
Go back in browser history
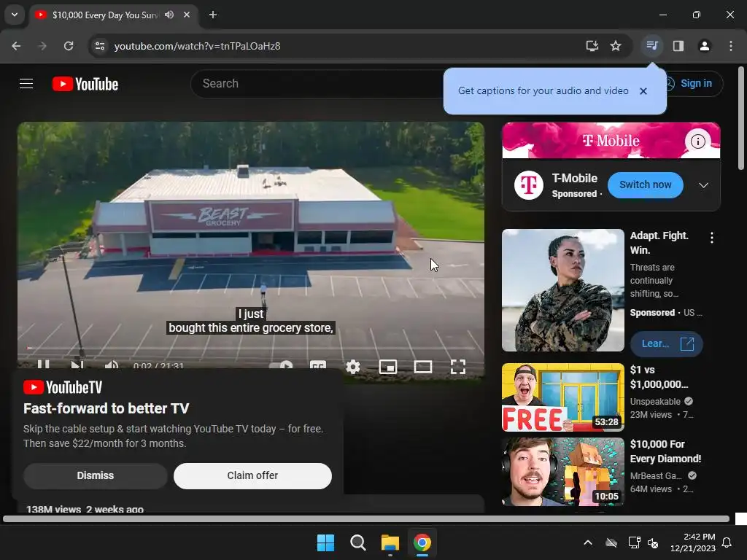point(16,46)
